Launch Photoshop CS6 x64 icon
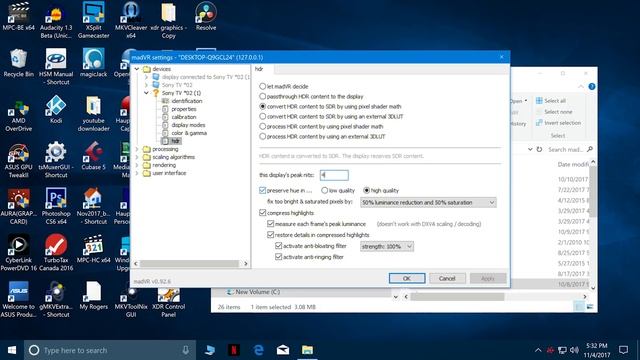 [56, 207]
